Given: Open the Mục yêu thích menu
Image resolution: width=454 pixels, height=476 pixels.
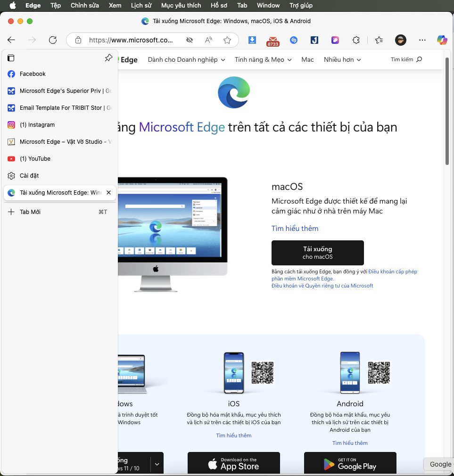Looking at the screenshot, I should pyautogui.click(x=181, y=6).
